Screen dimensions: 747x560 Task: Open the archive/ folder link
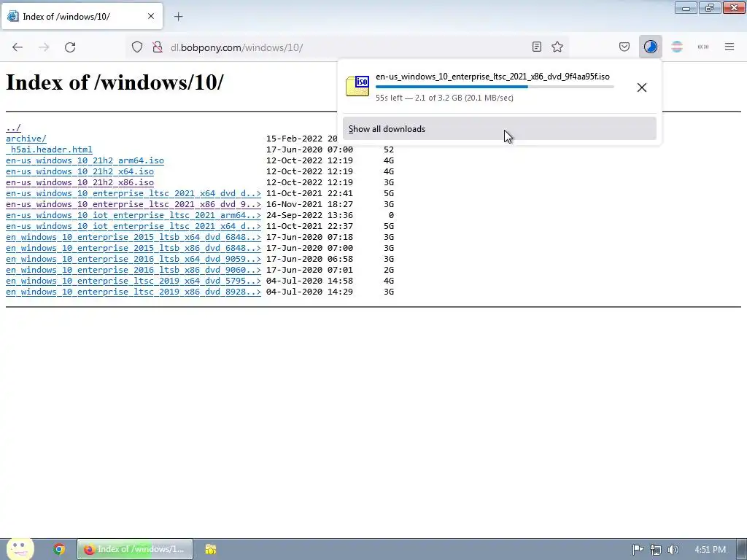[x=26, y=139]
